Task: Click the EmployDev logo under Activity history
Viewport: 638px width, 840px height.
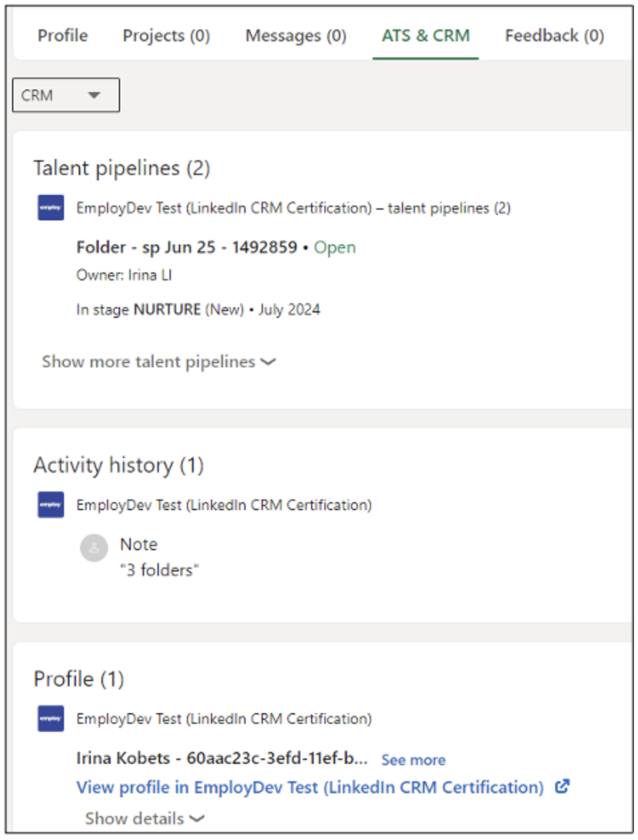Action: click(51, 505)
